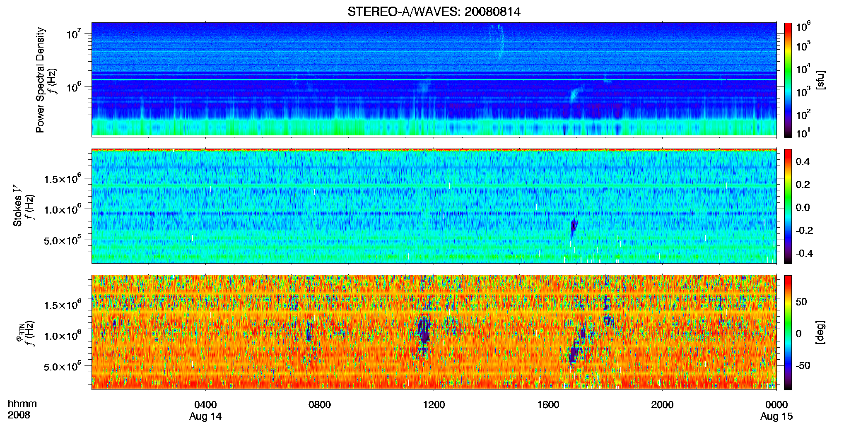Click the hhmm 2008 time axis label
The height and width of the screenshot is (447, 868).
pos(22,409)
